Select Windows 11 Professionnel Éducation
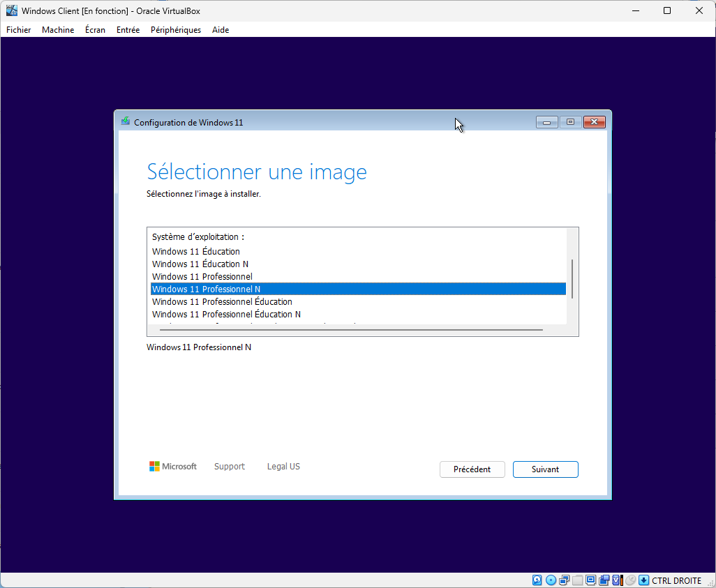The height and width of the screenshot is (588, 716). click(x=359, y=302)
